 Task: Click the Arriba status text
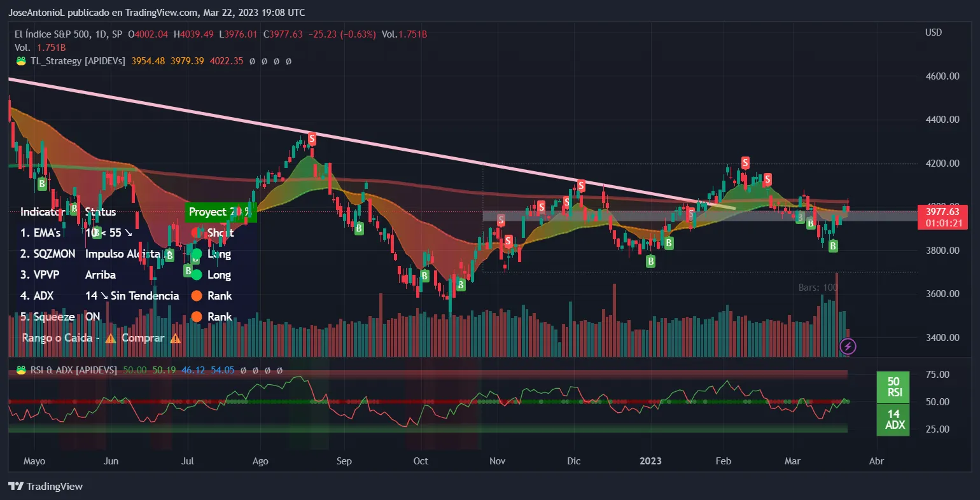click(101, 275)
